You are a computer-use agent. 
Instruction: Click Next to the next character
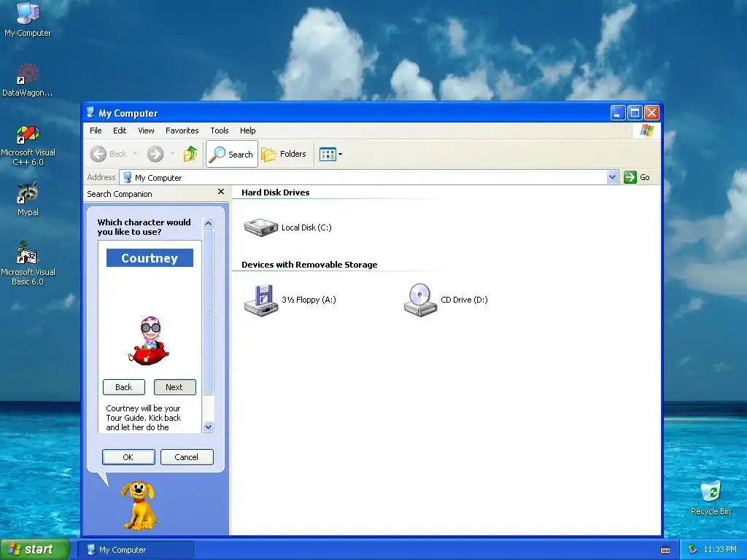click(174, 387)
